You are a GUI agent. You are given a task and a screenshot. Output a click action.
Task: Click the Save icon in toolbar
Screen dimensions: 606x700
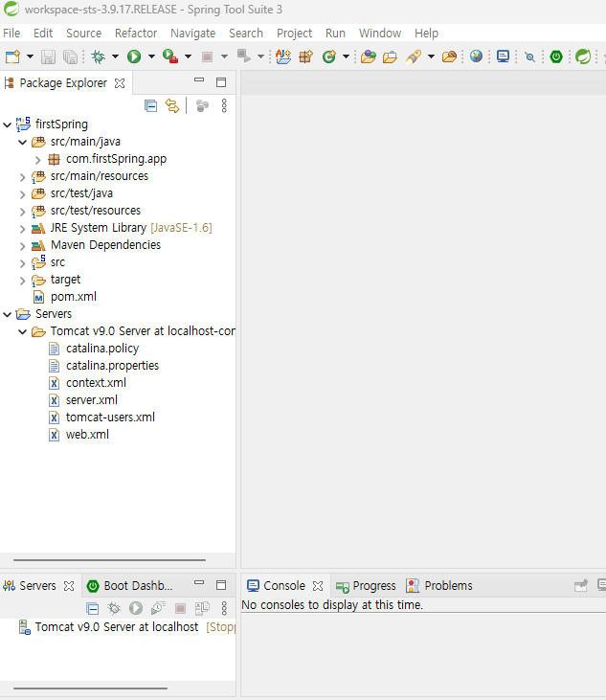coord(48,56)
